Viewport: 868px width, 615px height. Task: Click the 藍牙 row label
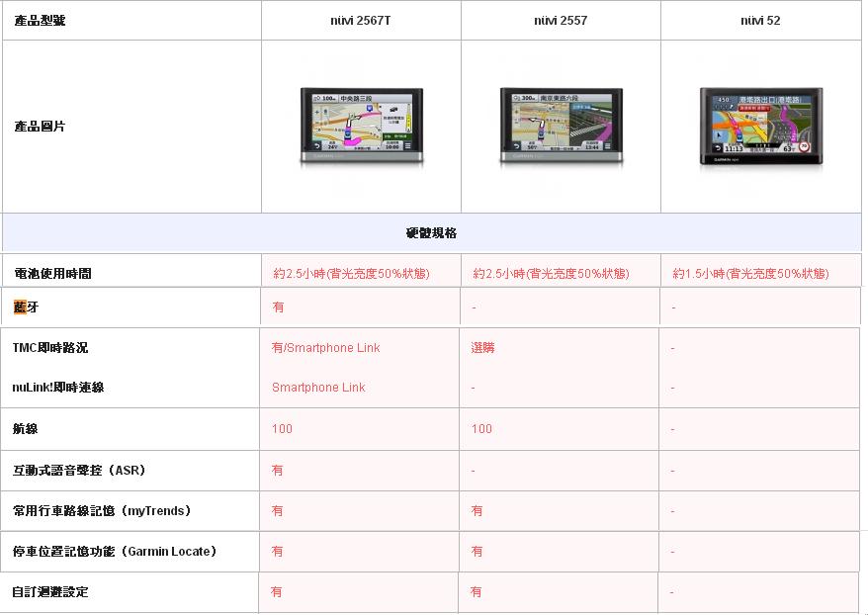(x=26, y=307)
